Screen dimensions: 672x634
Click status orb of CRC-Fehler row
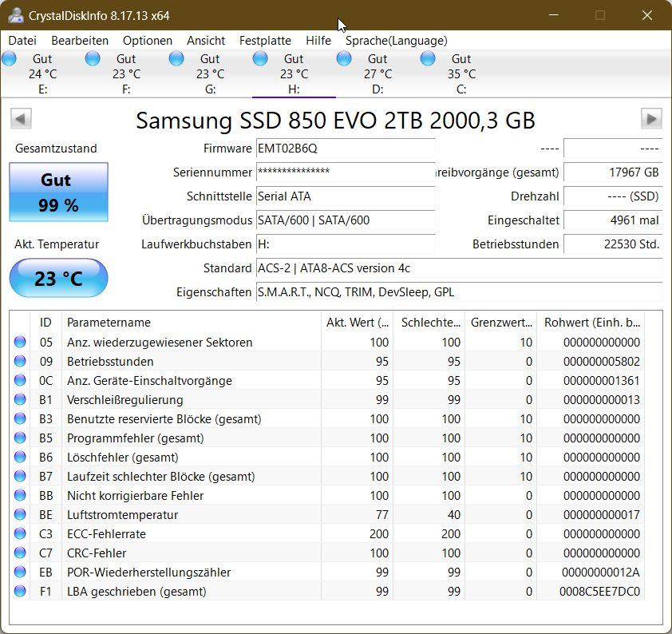tap(20, 553)
